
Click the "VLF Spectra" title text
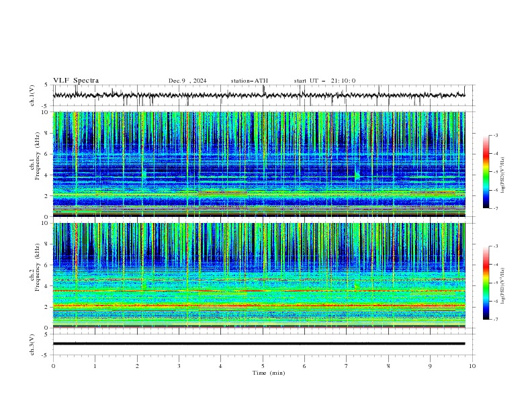[x=76, y=81]
